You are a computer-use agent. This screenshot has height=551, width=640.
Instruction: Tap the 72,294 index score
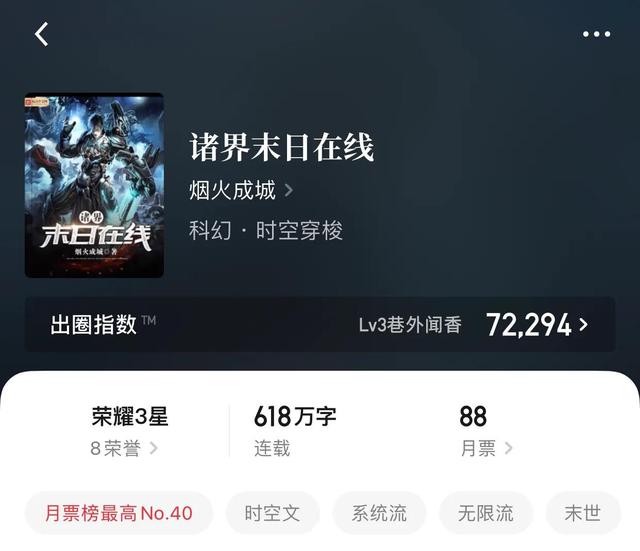pyautogui.click(x=529, y=325)
